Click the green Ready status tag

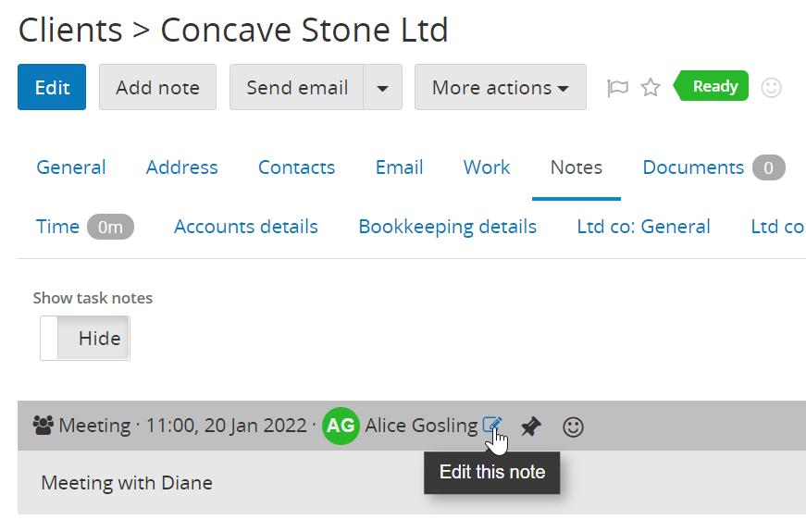coord(711,86)
